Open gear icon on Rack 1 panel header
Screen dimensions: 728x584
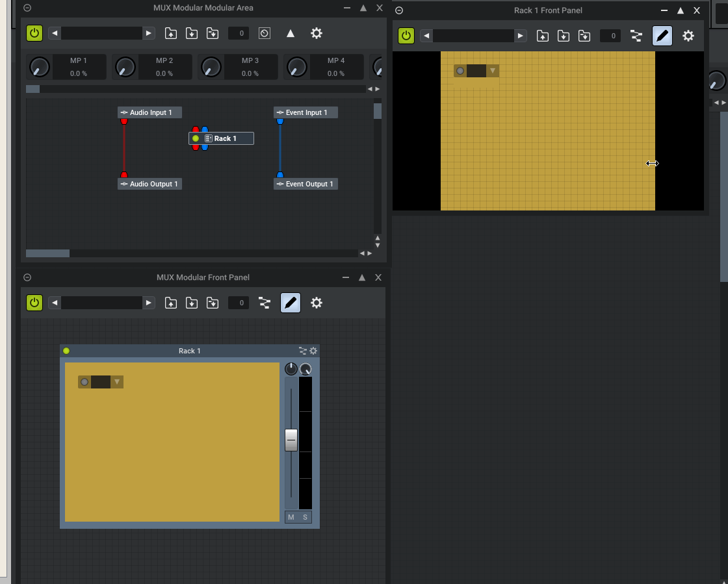tap(313, 351)
